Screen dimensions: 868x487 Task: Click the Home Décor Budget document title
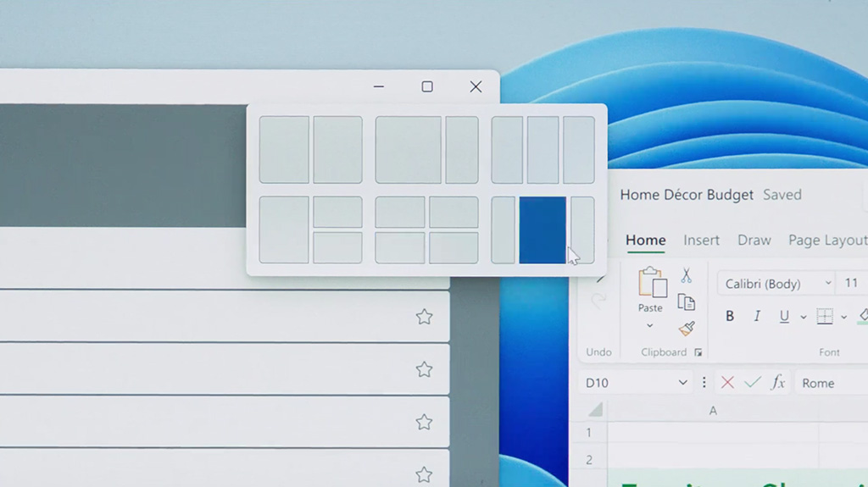(x=687, y=195)
